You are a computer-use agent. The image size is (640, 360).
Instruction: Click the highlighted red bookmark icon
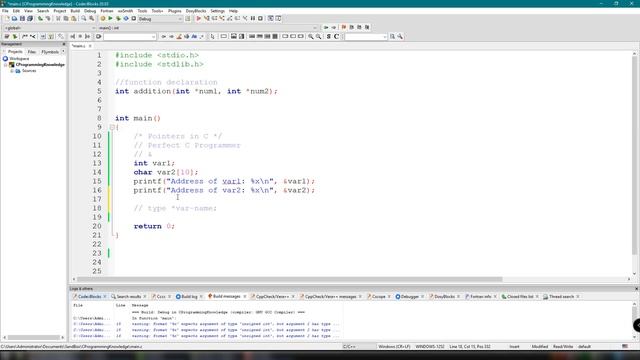click(x=344, y=27)
